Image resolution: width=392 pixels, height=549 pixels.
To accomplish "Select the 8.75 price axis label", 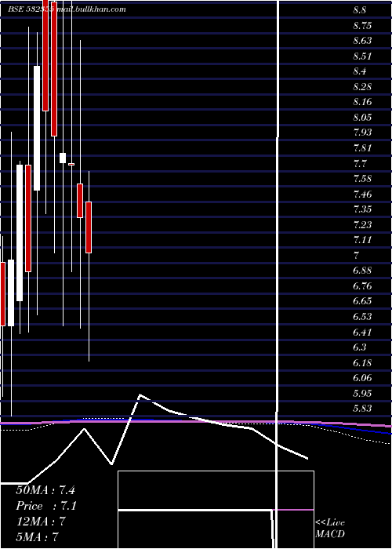I will (362, 26).
